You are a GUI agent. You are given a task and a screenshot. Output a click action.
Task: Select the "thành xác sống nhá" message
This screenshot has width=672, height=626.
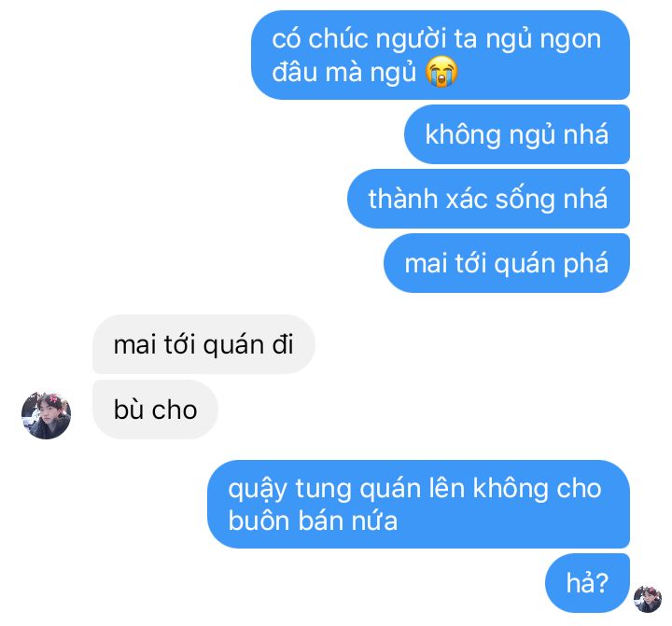tap(488, 199)
